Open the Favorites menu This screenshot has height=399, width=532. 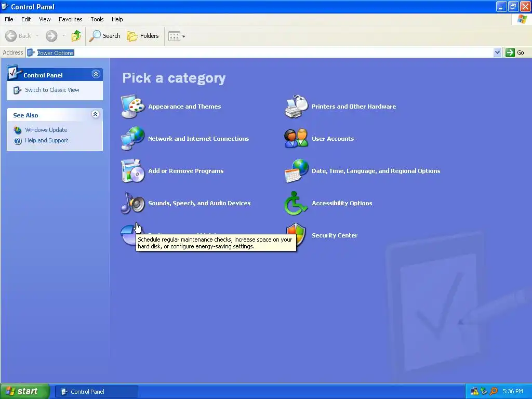(70, 19)
